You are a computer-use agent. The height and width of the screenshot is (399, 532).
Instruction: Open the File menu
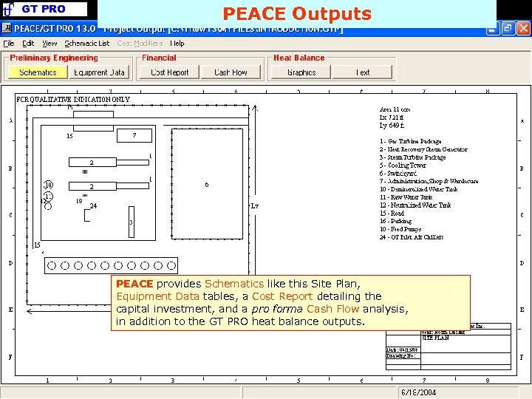tap(8, 44)
